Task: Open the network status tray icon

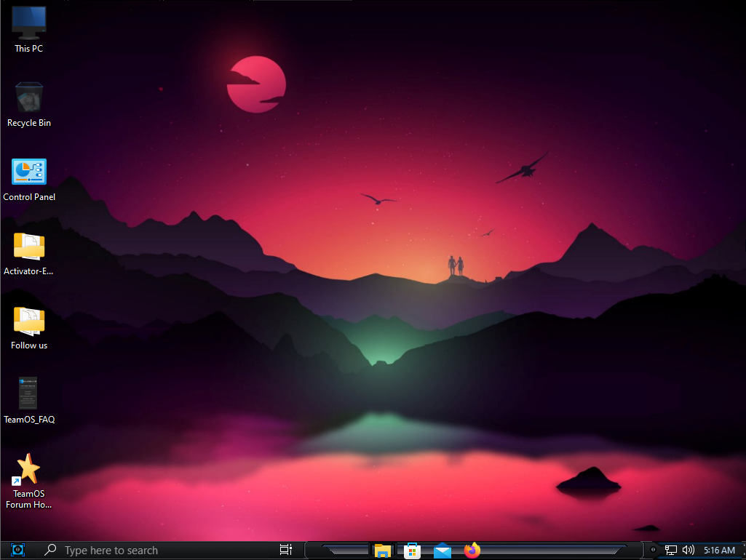Action: pos(671,550)
